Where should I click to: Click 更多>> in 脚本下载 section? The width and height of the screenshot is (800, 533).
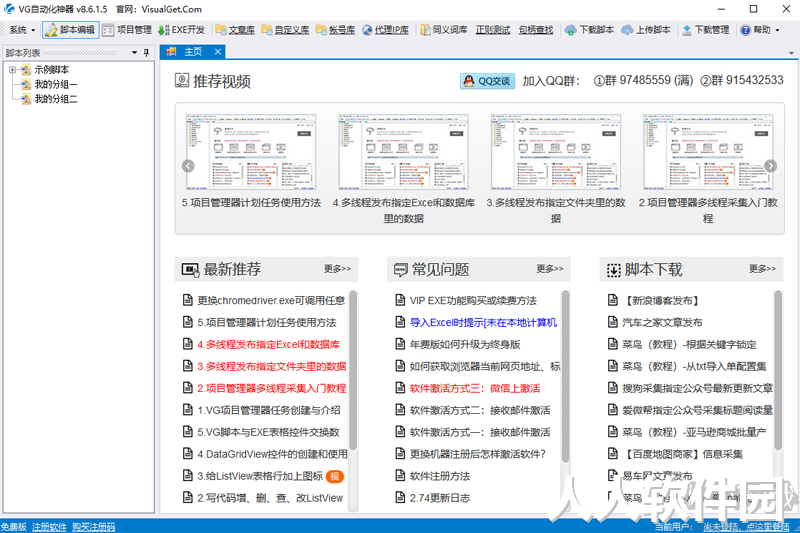(x=762, y=269)
